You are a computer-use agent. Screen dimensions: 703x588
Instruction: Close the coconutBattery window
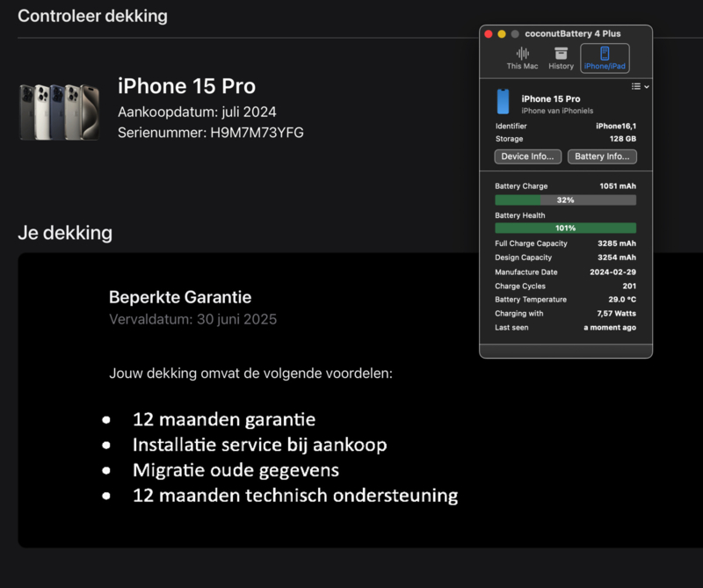point(489,34)
